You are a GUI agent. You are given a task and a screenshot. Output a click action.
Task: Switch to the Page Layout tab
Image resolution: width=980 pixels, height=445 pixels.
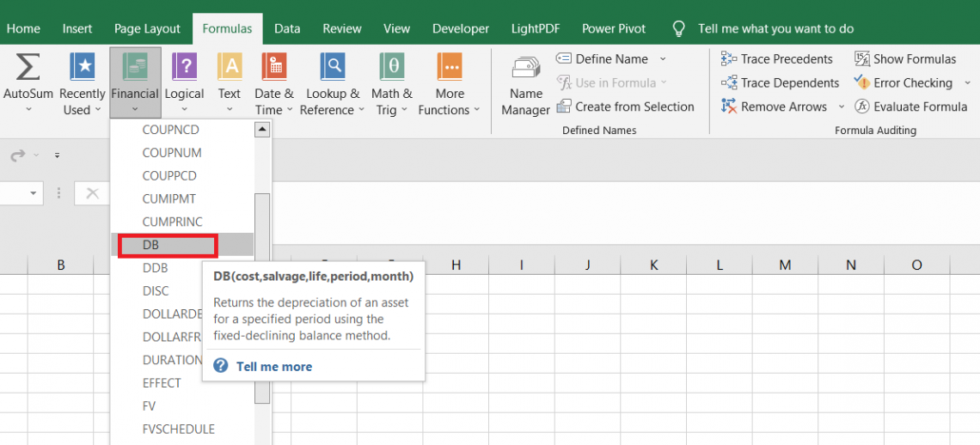(x=147, y=28)
